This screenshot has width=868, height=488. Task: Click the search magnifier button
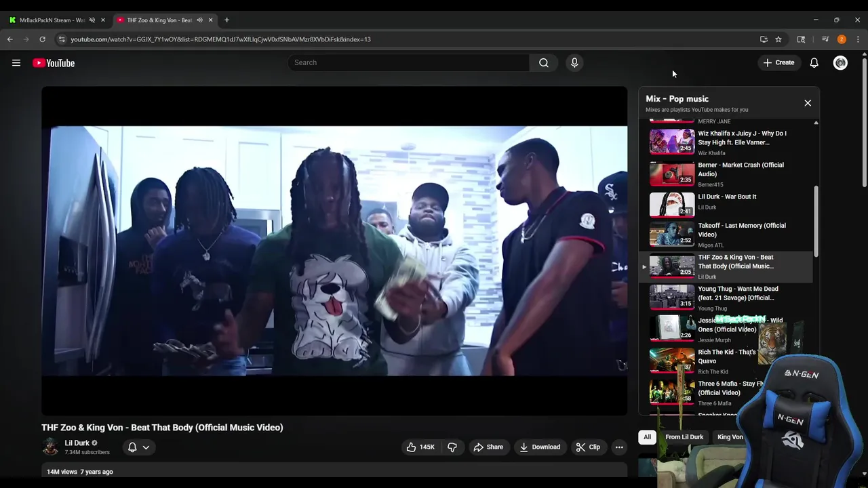tap(543, 62)
